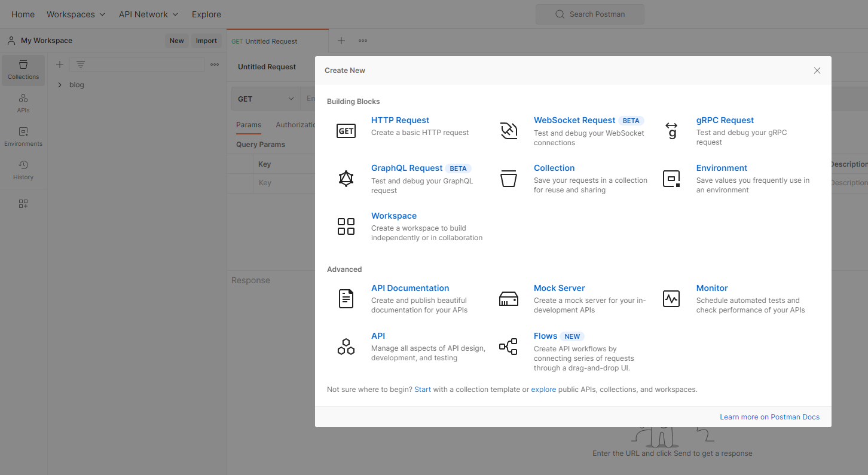Choose the WebSocket Request icon

pos(509,130)
